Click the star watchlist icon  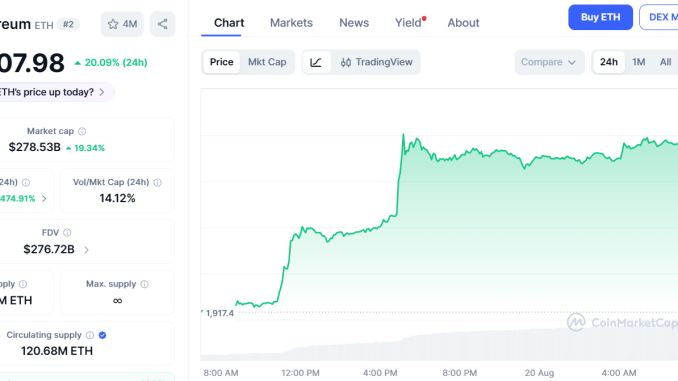point(113,24)
